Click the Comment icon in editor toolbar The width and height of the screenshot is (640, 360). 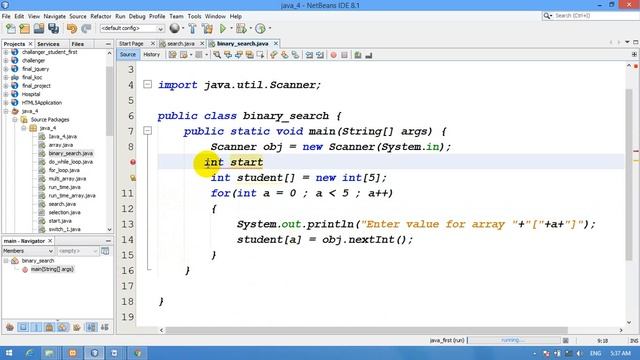[358, 55]
